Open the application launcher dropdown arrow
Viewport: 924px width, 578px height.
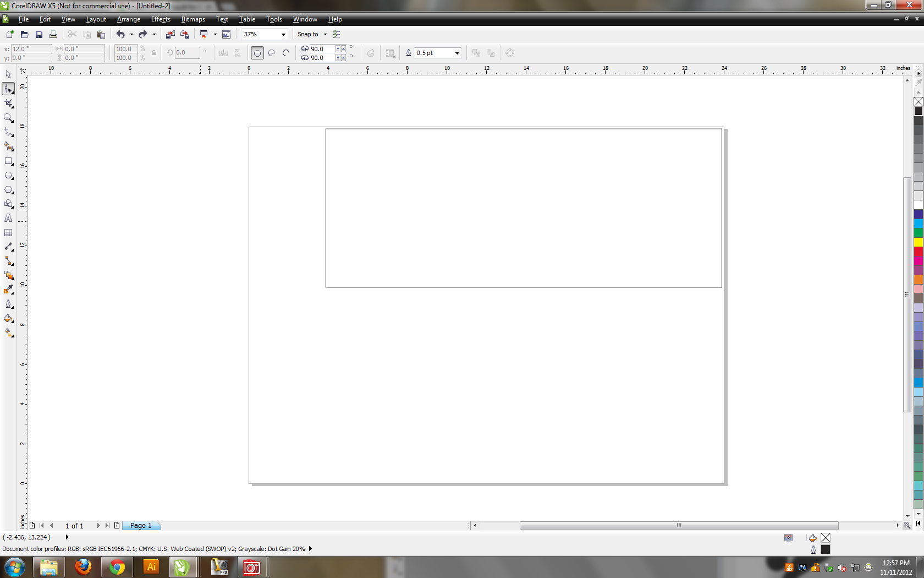(215, 34)
